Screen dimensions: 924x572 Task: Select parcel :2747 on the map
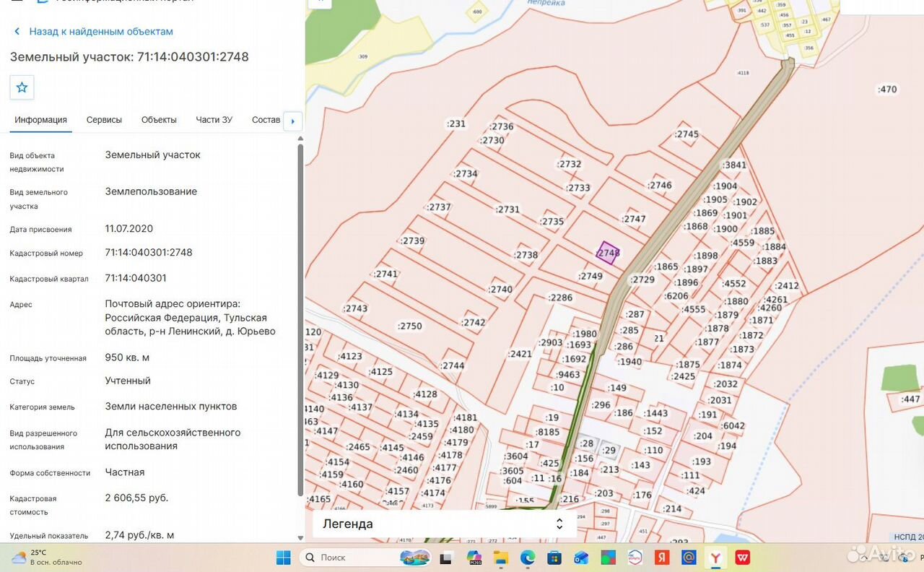point(634,219)
